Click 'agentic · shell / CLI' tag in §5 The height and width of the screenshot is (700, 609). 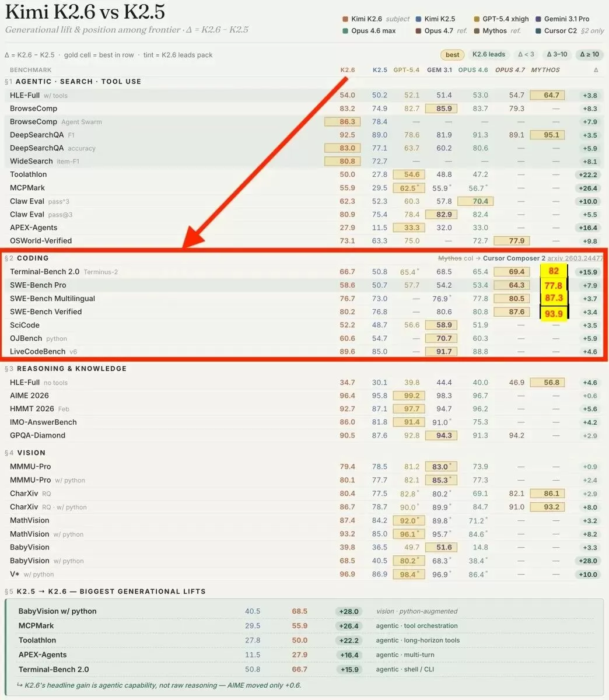(405, 670)
